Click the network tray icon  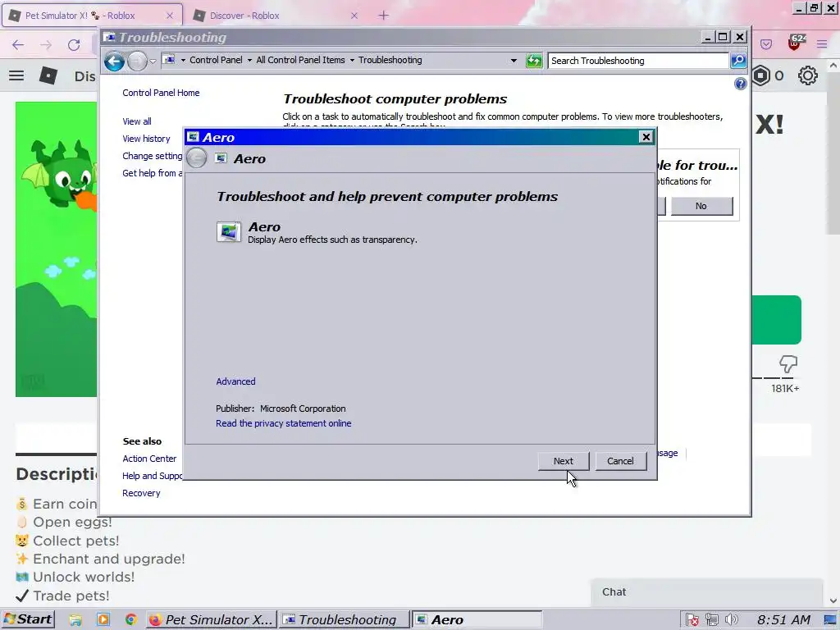pyautogui.click(x=711, y=620)
